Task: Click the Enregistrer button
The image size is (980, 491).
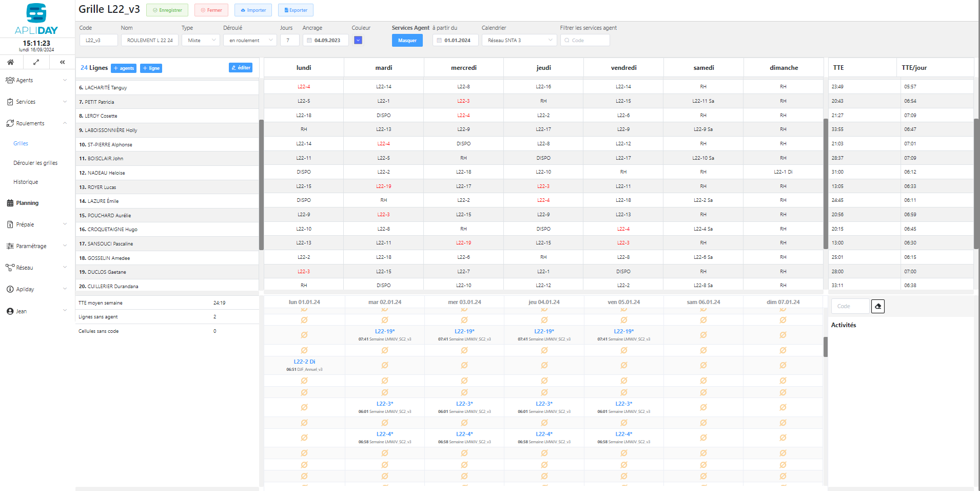Action: tap(167, 10)
